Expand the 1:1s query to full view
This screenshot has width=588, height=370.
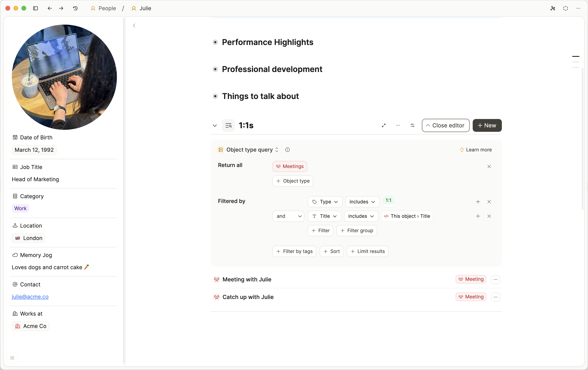tap(384, 125)
